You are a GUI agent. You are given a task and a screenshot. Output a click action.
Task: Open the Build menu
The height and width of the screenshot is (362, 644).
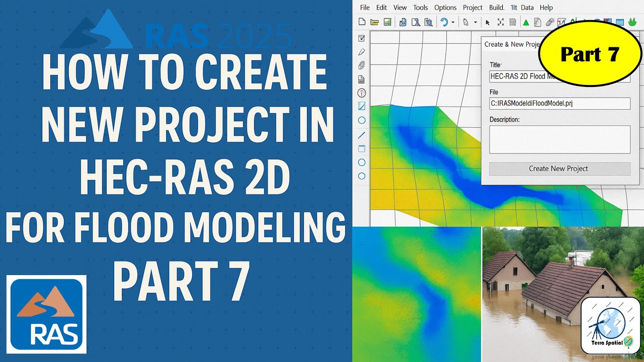[497, 8]
